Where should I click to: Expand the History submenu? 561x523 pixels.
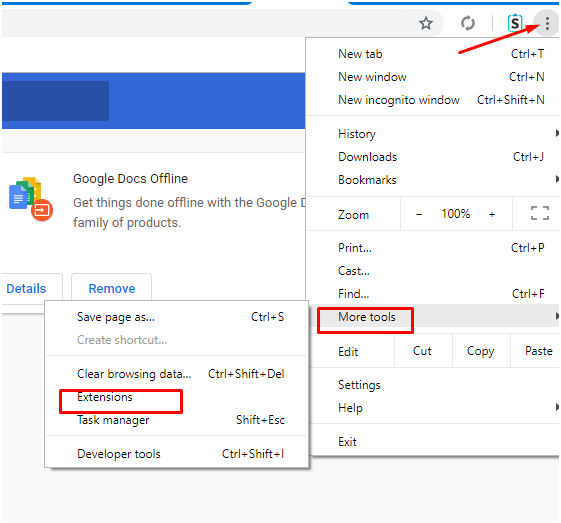(433, 134)
